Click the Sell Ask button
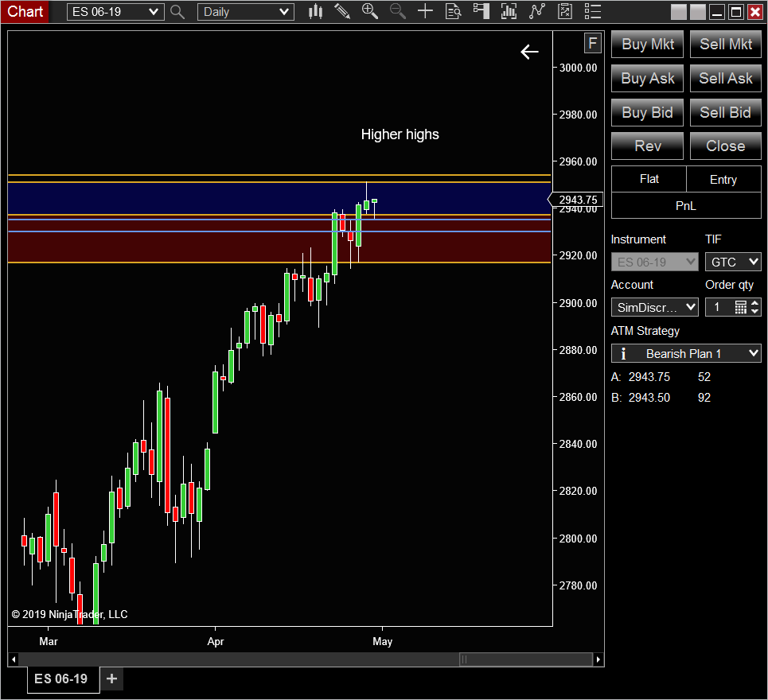This screenshot has width=768, height=700. click(725, 78)
